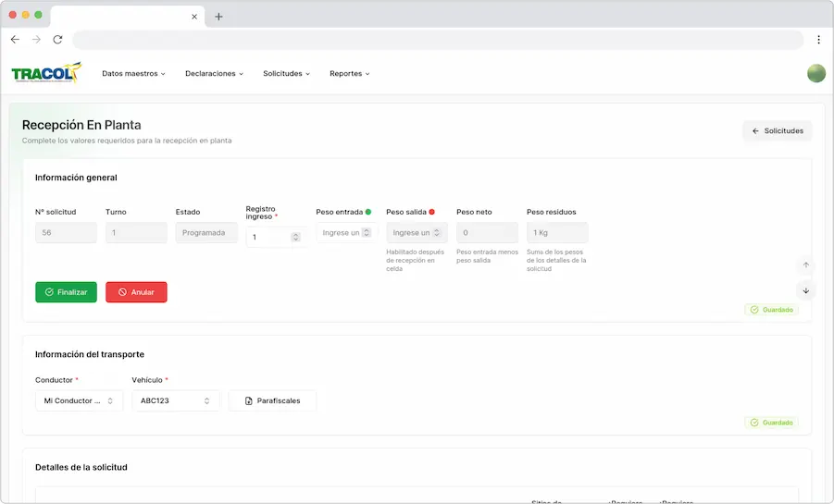
Task: Open browser three-dot menu
Action: 818,40
